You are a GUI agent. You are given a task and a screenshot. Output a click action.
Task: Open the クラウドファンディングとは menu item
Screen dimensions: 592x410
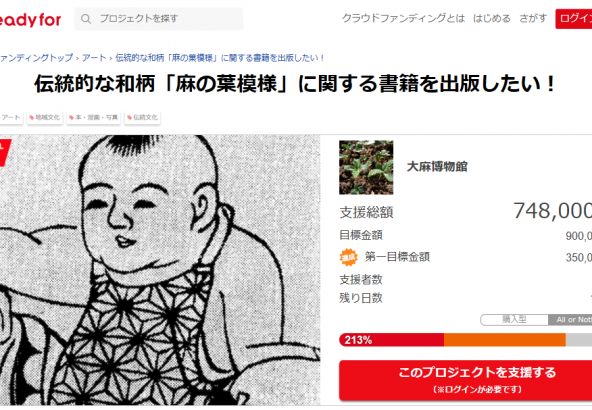[x=403, y=18]
